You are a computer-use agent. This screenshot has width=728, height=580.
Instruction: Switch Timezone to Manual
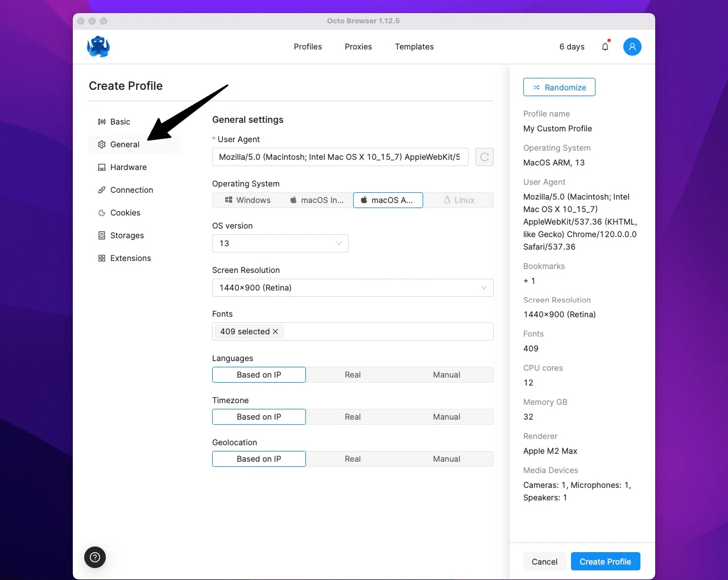446,417
